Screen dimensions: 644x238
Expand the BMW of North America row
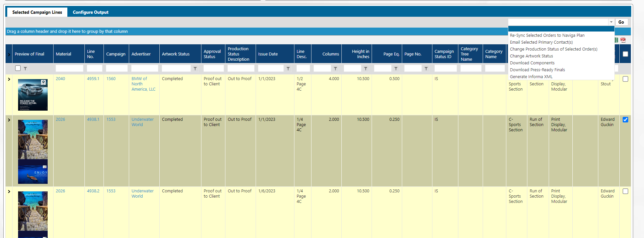pyautogui.click(x=9, y=79)
